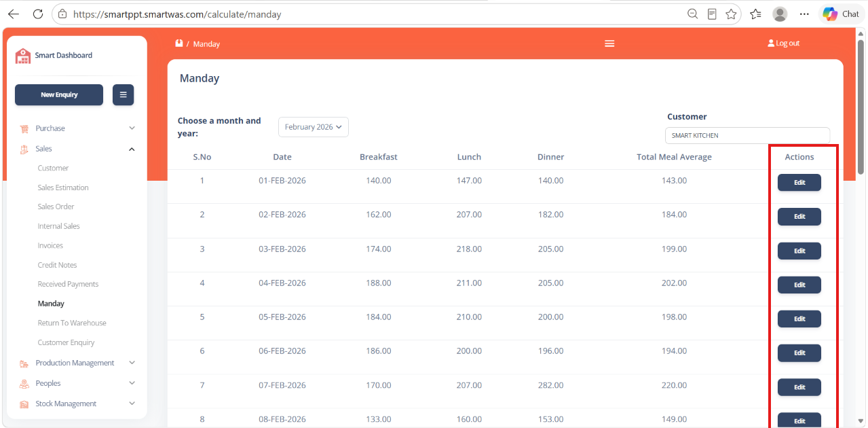
Task: Open Return To Warehouse in sidebar
Action: pyautogui.click(x=72, y=323)
